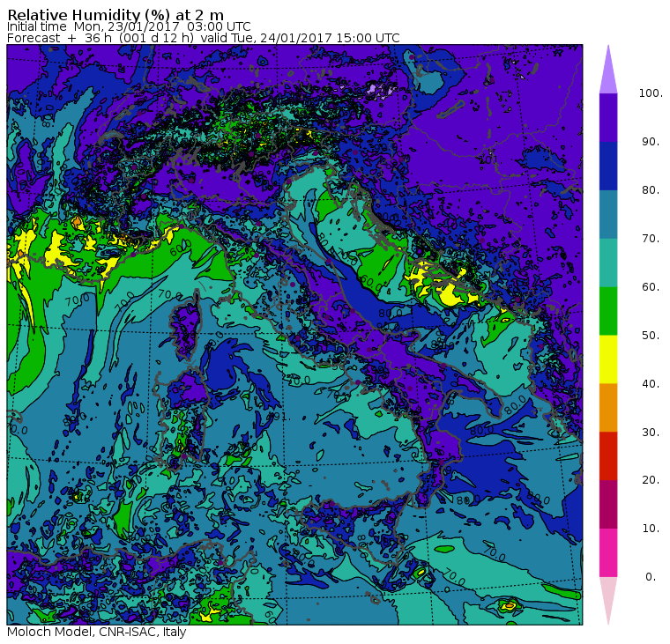The width and height of the screenshot is (670, 644).
Task: Click the violet 90-100 colorbar segment
Action: click(608, 117)
